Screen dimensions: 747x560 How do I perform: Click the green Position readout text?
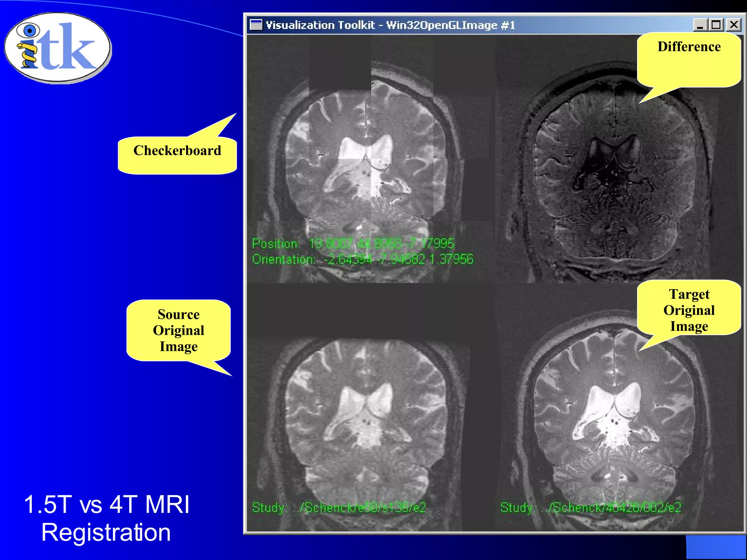tap(353, 244)
